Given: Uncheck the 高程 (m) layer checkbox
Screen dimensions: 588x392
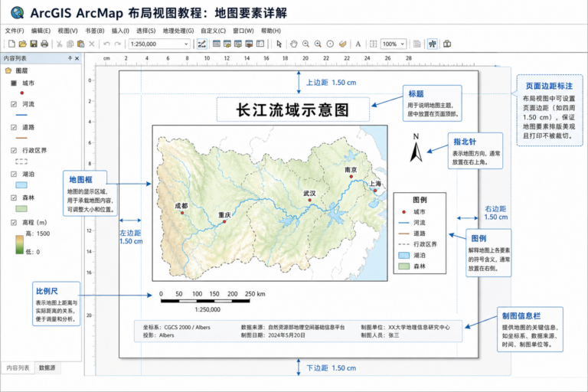Looking at the screenshot, I should [x=14, y=223].
